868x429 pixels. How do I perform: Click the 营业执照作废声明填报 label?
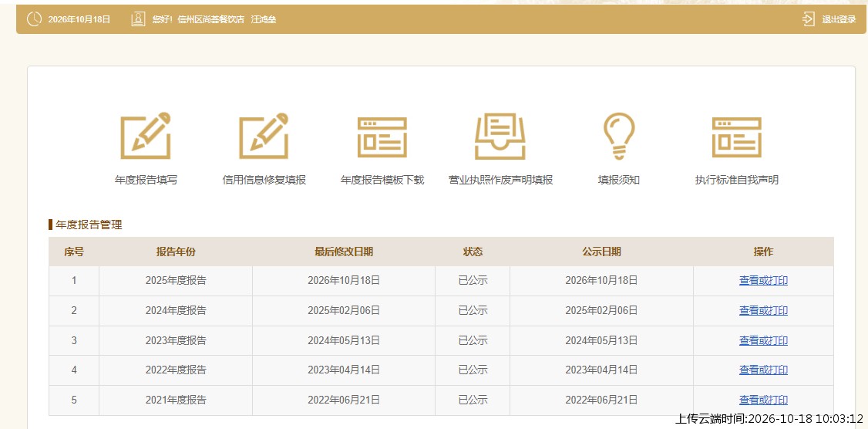pos(500,180)
